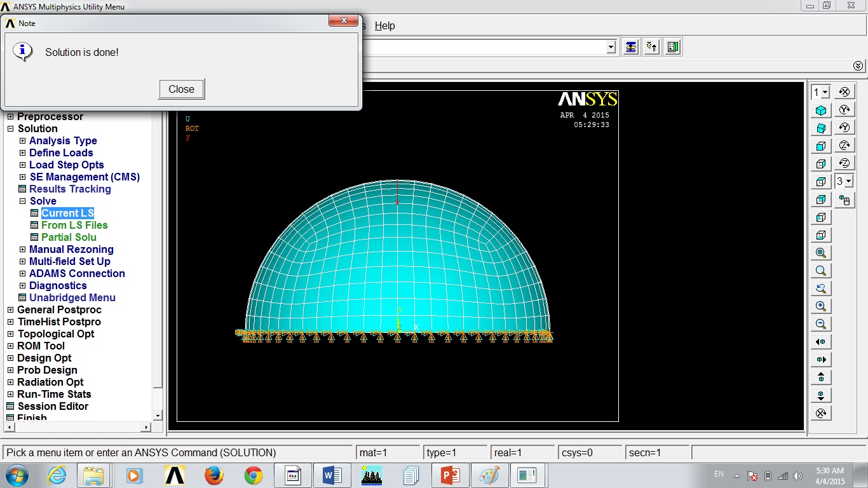868x488 pixels.
Task: Open the Radiation Opt item
Action: pos(50,382)
